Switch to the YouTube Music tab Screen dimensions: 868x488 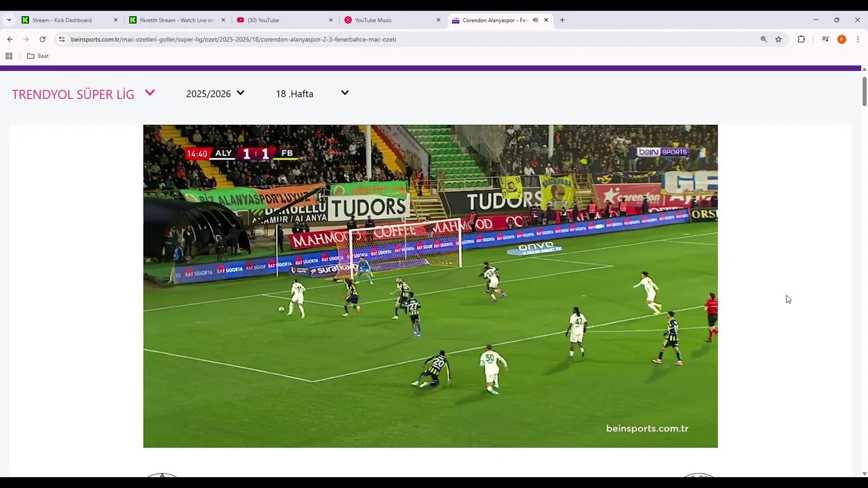coord(392,20)
